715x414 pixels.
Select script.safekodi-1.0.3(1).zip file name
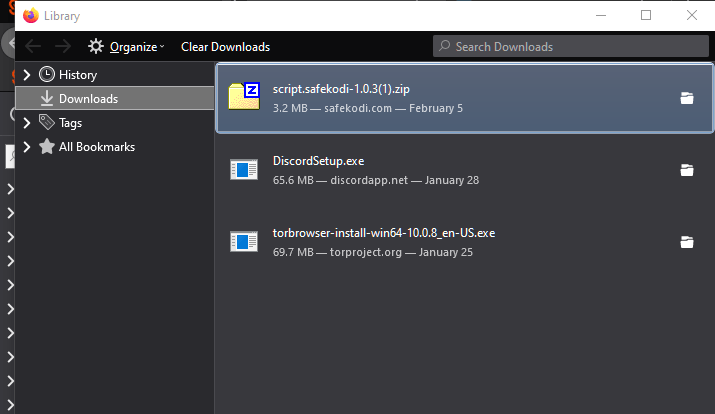click(341, 89)
